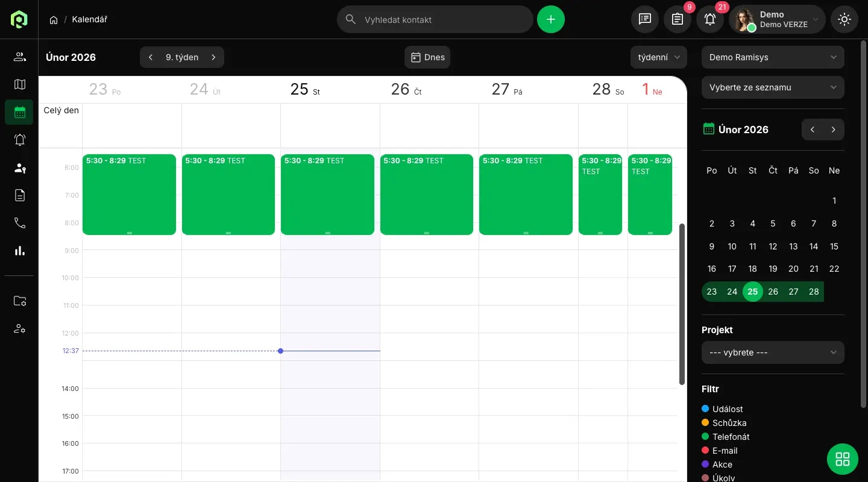
Task: Select the documents icon in sidebar menu
Action: point(19,195)
